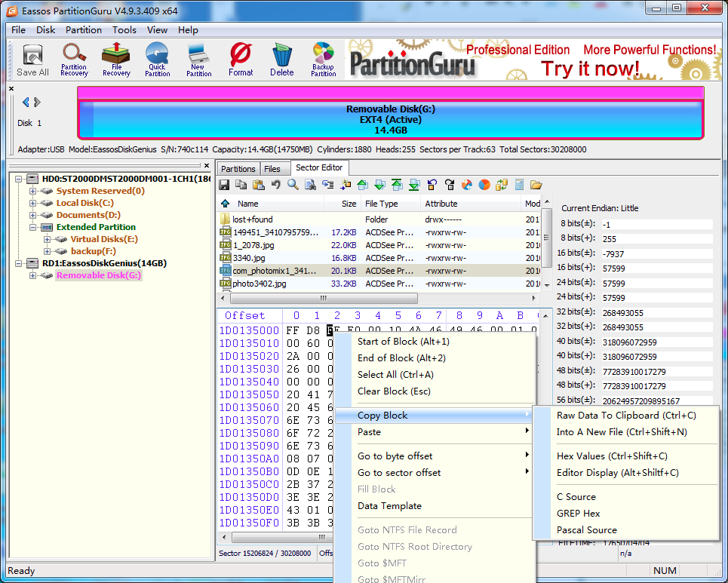The height and width of the screenshot is (583, 728).
Task: Start Quick Partition
Action: tap(158, 60)
